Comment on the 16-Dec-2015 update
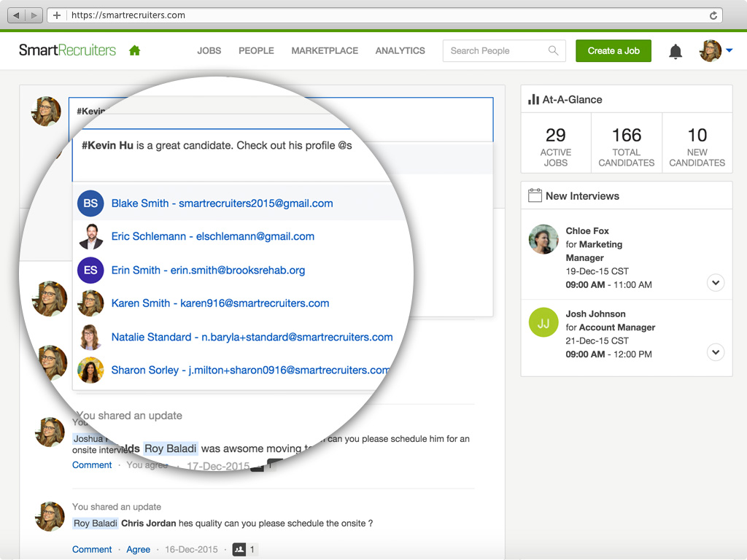Image resolution: width=747 pixels, height=560 pixels. tap(92, 550)
